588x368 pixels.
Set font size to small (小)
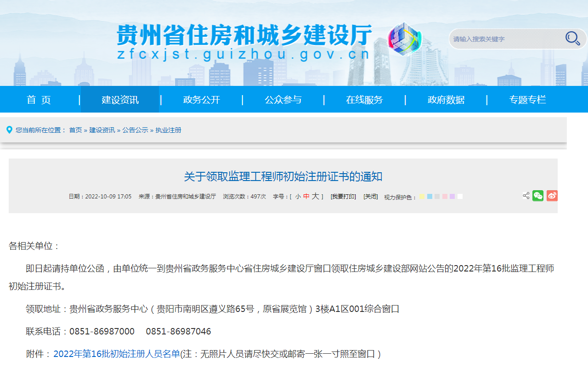tap(298, 197)
